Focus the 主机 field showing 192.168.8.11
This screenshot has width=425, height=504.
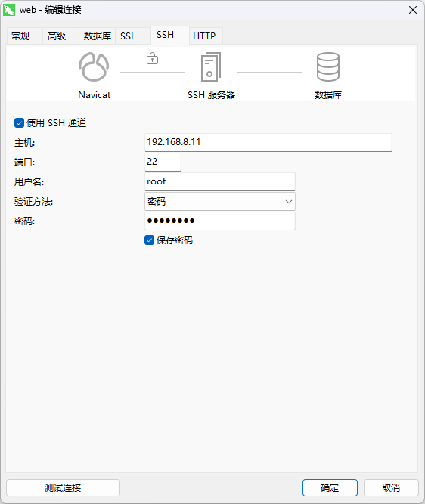click(x=268, y=142)
